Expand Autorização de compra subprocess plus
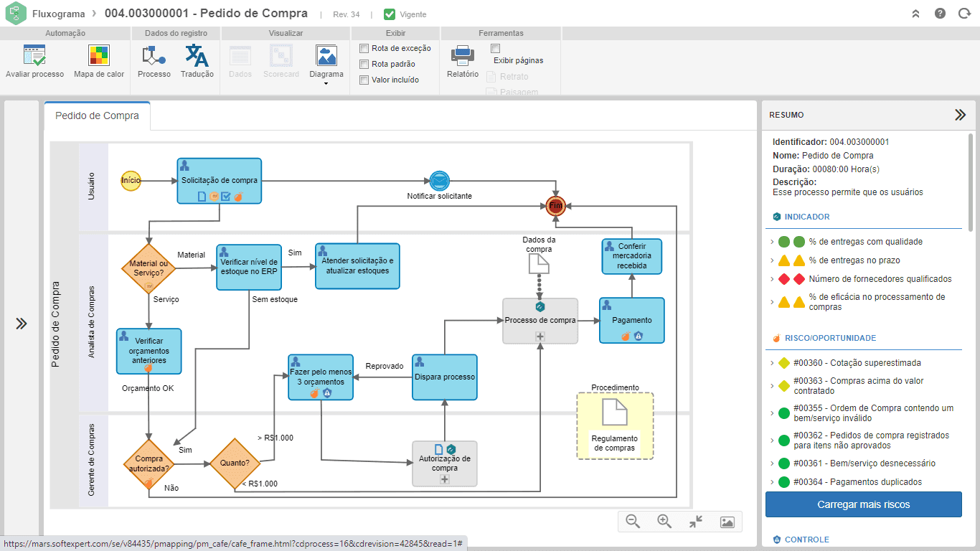 445,479
